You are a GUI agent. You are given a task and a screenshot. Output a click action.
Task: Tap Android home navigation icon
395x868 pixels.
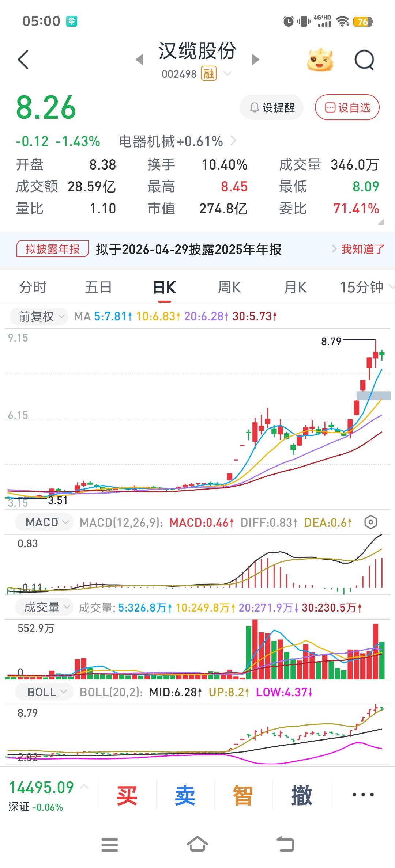click(x=197, y=844)
